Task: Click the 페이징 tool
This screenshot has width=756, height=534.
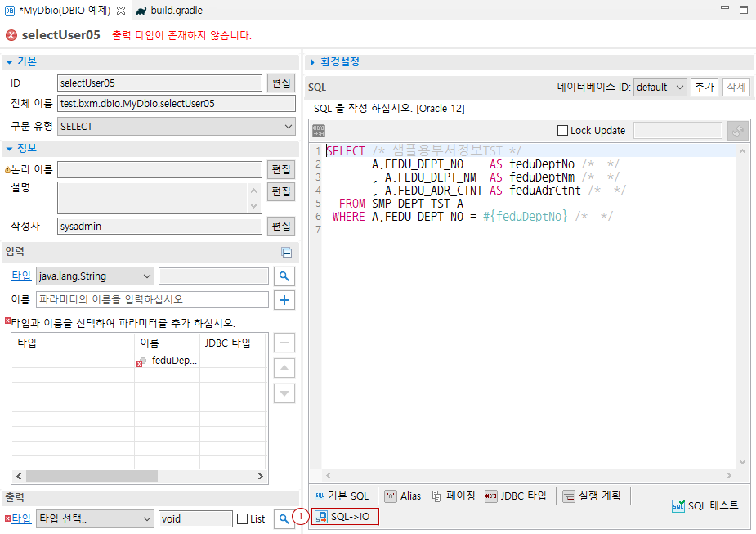Action: [x=454, y=496]
